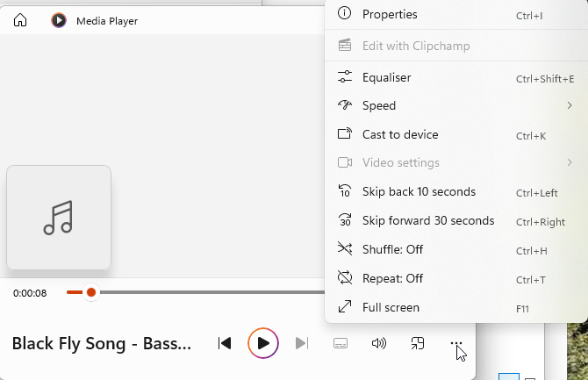The width and height of the screenshot is (588, 380).
Task: Click the music note album art thumbnail
Action: pos(59,218)
